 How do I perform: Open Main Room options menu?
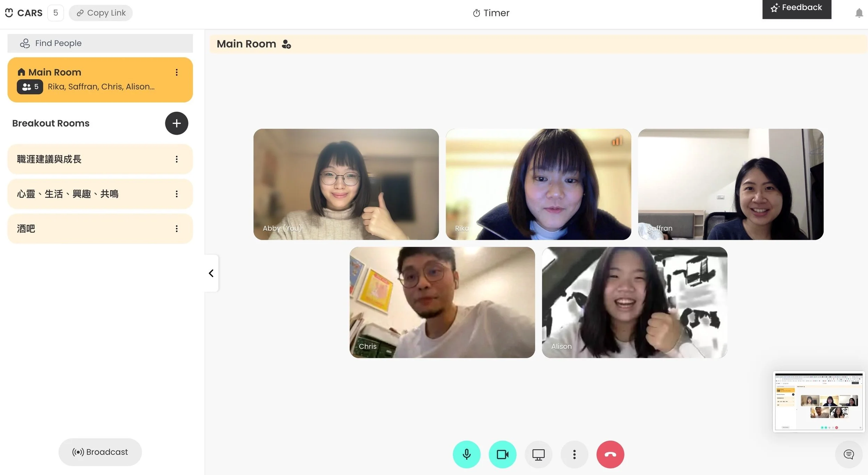pyautogui.click(x=177, y=72)
